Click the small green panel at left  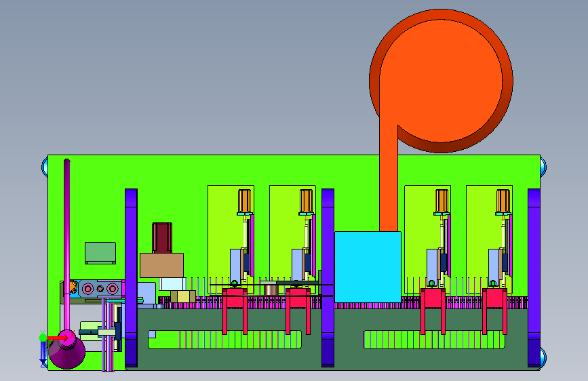point(100,253)
